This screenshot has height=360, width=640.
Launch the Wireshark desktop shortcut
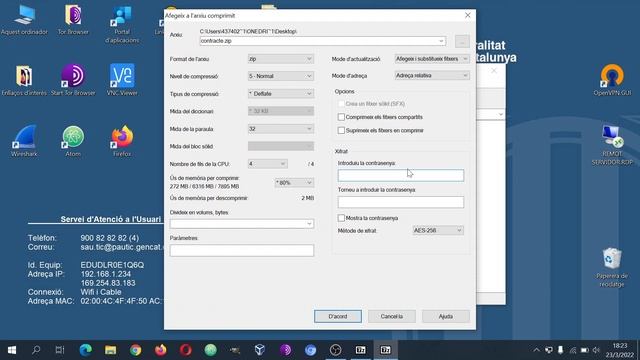click(x=24, y=141)
